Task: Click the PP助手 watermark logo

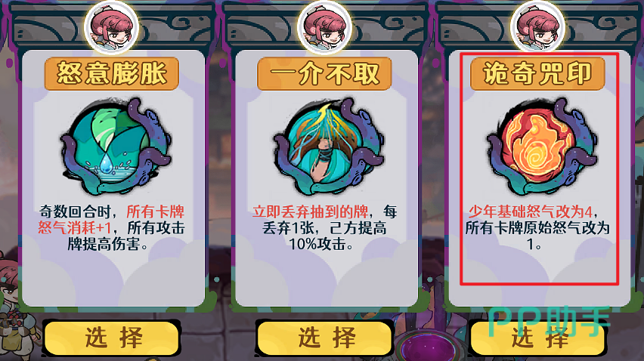Action: coord(549,322)
